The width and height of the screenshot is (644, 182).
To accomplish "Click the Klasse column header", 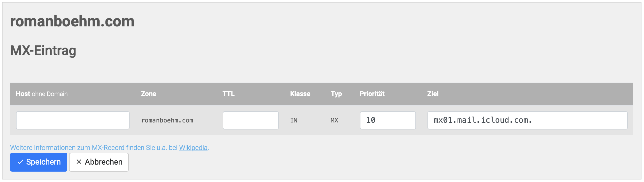I will coord(300,94).
